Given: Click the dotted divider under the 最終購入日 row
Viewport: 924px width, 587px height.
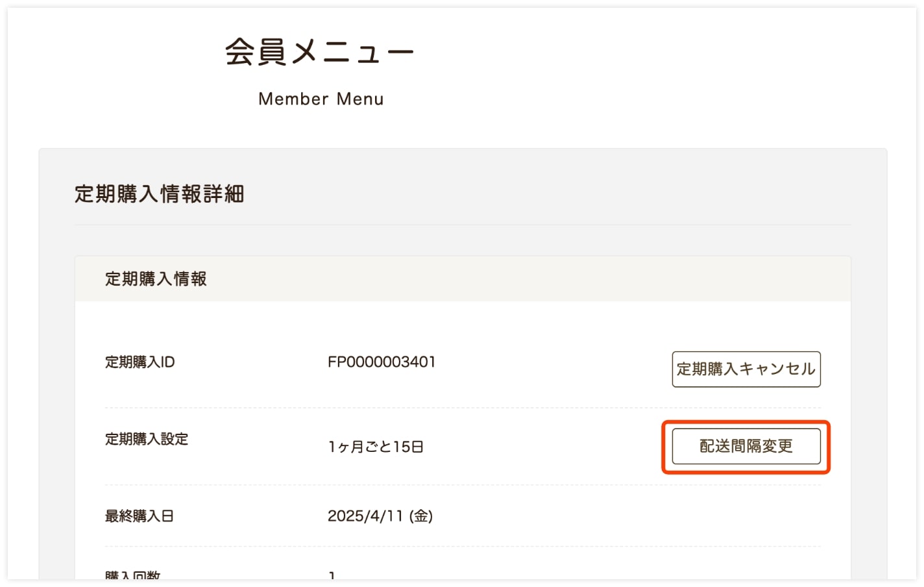Looking at the screenshot, I should pos(463,546).
